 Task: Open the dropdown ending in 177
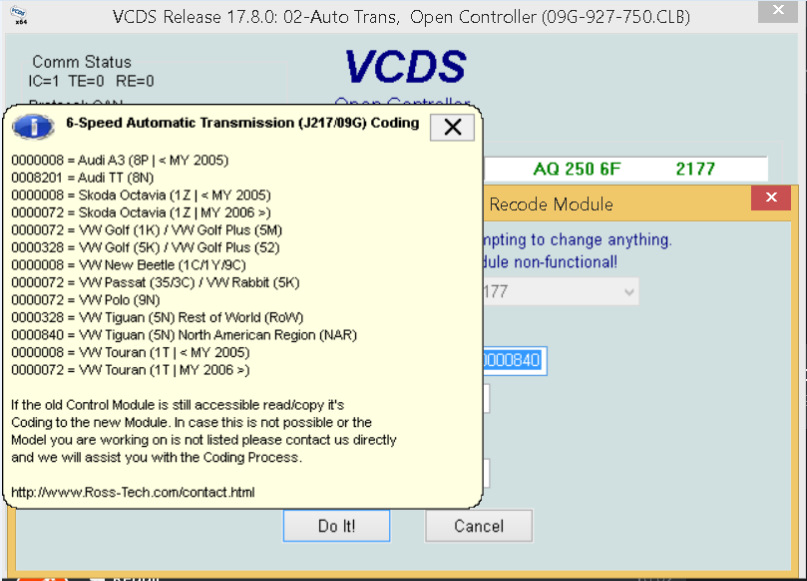coord(560,292)
